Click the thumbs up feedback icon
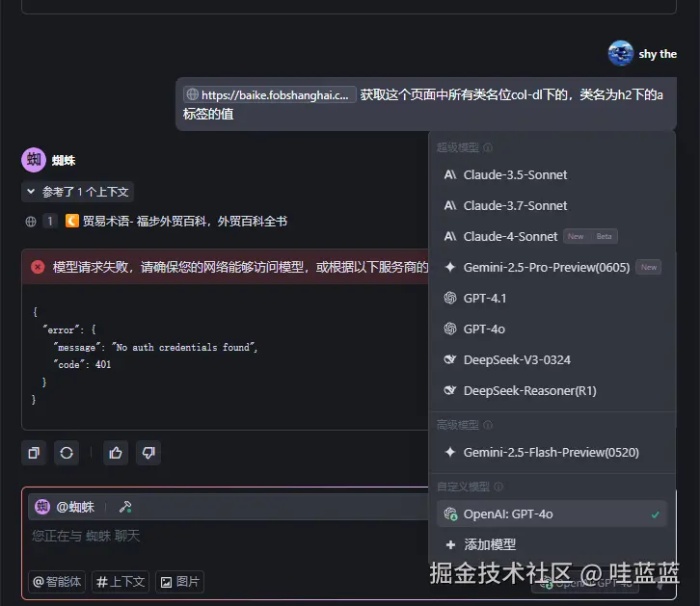The height and width of the screenshot is (606, 700). pos(116,452)
